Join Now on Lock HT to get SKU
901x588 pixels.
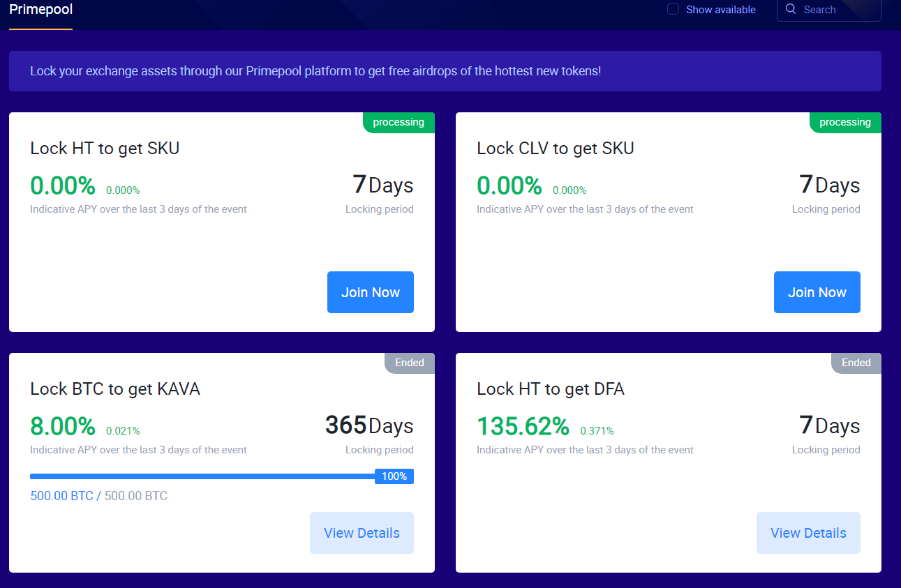371,292
